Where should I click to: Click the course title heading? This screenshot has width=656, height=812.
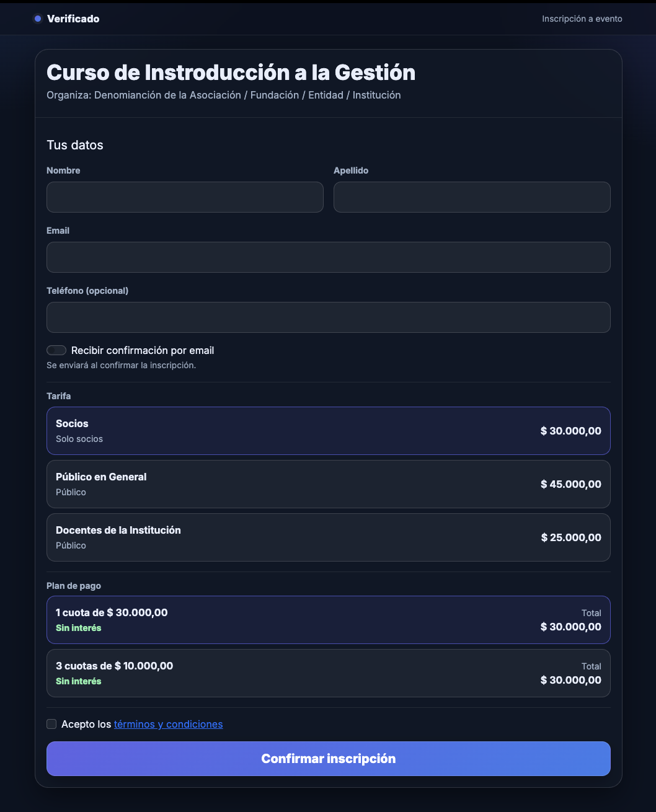[x=231, y=73]
